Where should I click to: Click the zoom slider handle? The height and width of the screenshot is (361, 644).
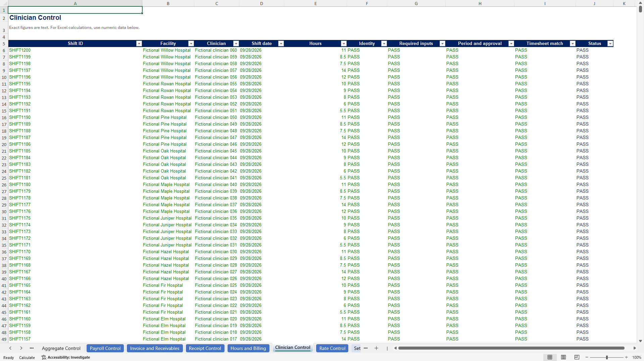pos(607,357)
